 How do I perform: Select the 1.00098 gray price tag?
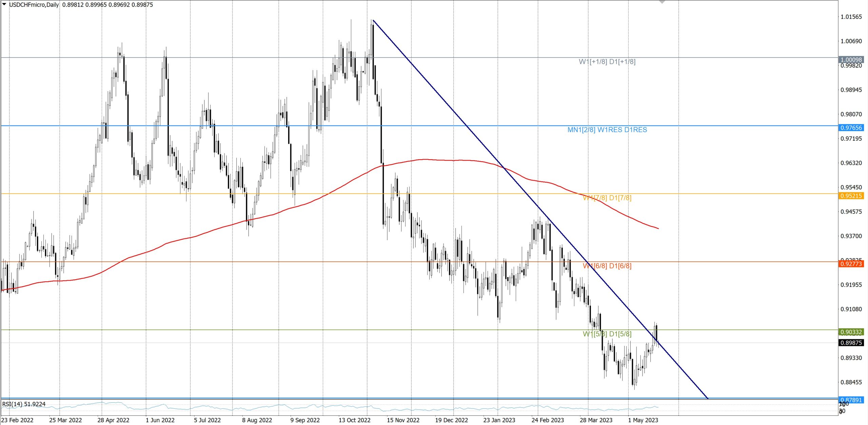(x=851, y=60)
